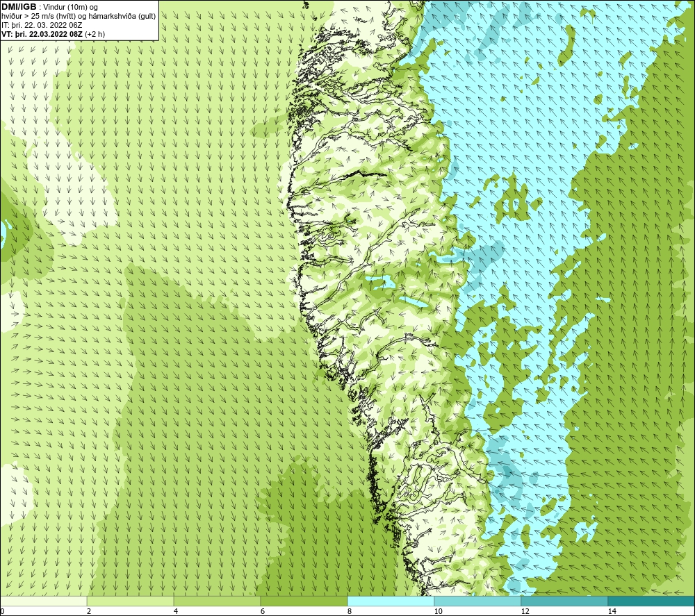Viewport: 695px width, 616px height.
Task: Click the pale cyan legend swatch for 8–10 m/s
Action: pyautogui.click(x=391, y=601)
